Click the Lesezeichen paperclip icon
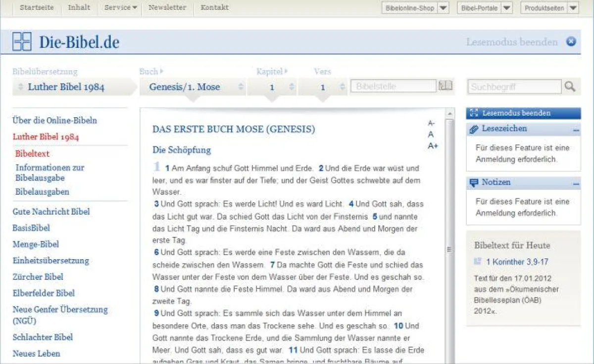Image resolution: width=594 pixels, height=364 pixels. (x=474, y=129)
